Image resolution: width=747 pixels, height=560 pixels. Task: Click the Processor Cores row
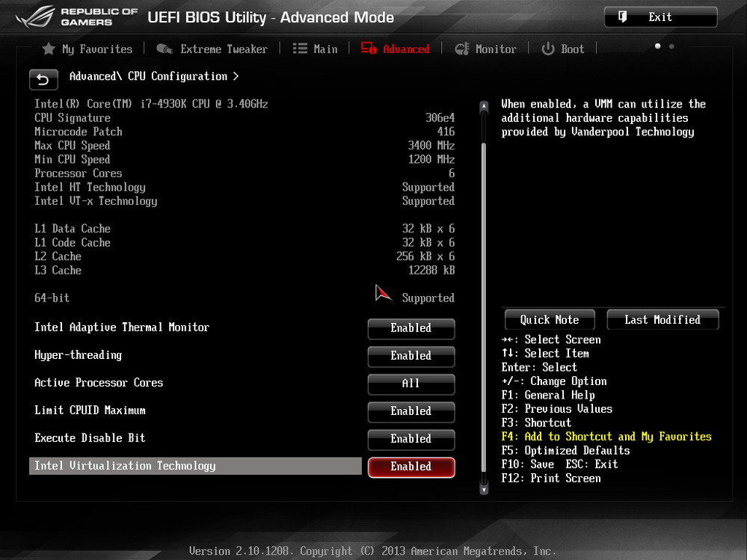point(245,173)
